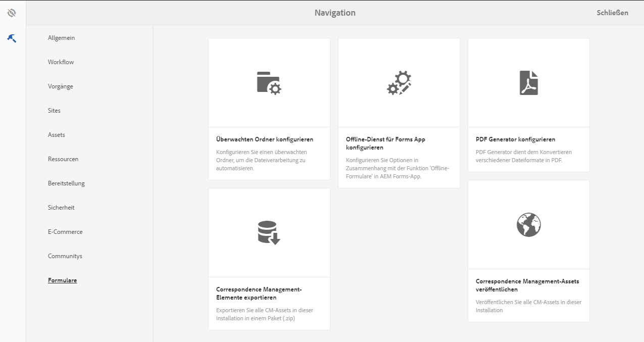The image size is (644, 342).
Task: Select Allgemein in the sidebar
Action: (61, 38)
